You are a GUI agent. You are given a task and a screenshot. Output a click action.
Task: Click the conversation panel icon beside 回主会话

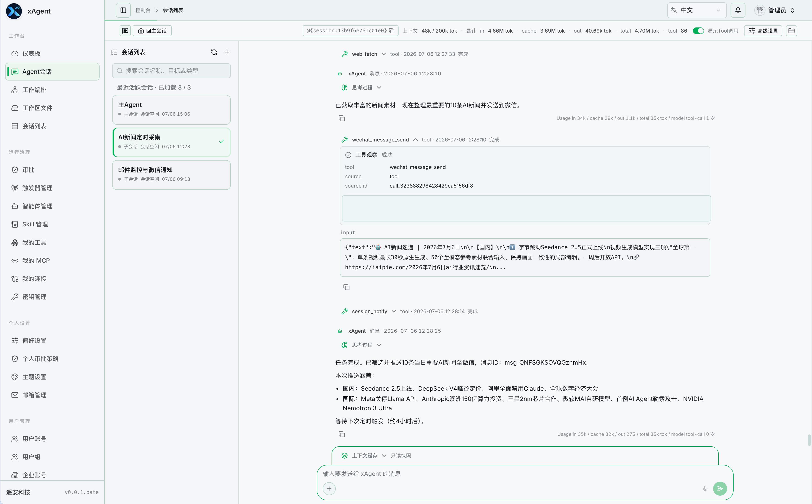coord(125,31)
